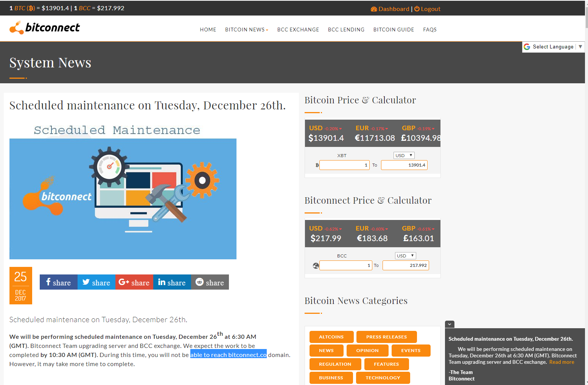Go to the Home menu item
Viewport: 588px width, 385px height.
click(x=208, y=30)
